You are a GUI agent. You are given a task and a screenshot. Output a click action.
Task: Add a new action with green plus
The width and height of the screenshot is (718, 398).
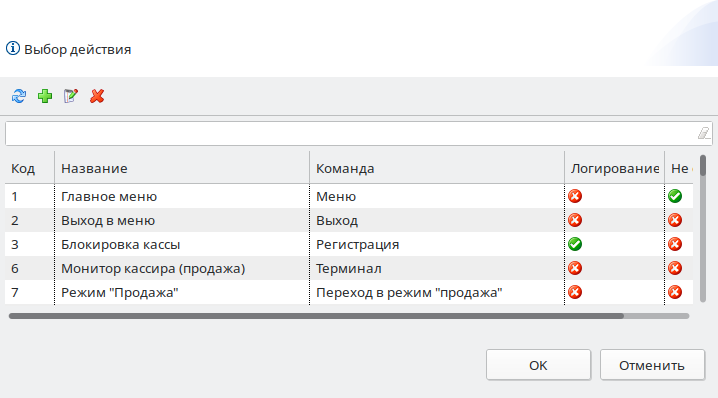(45, 96)
